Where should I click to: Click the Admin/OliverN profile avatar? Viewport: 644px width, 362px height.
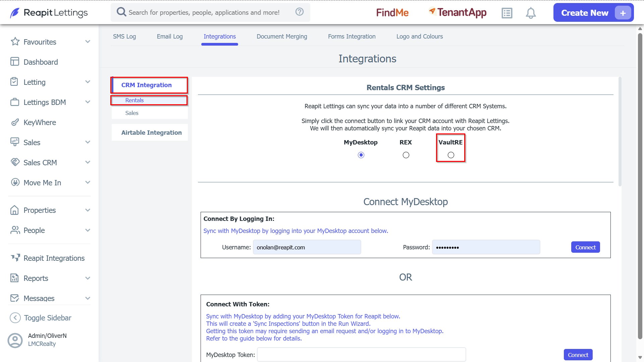coord(15,340)
